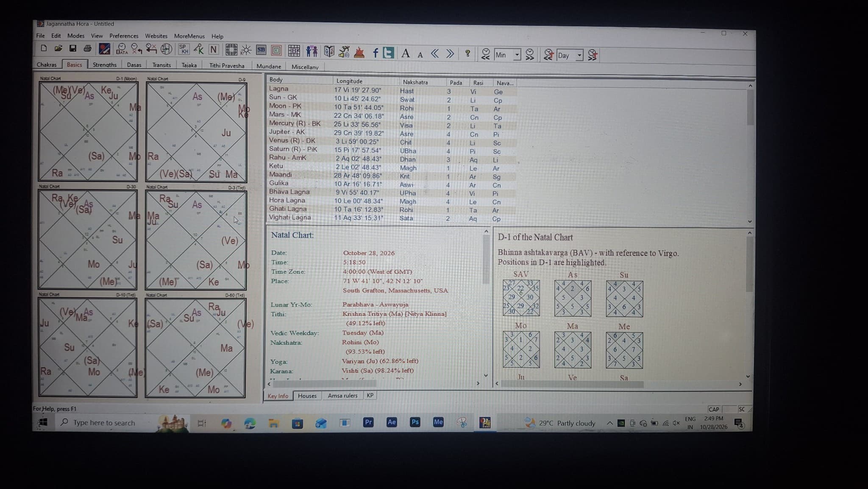
Task: Click the couple matching icon
Action: [x=312, y=51]
